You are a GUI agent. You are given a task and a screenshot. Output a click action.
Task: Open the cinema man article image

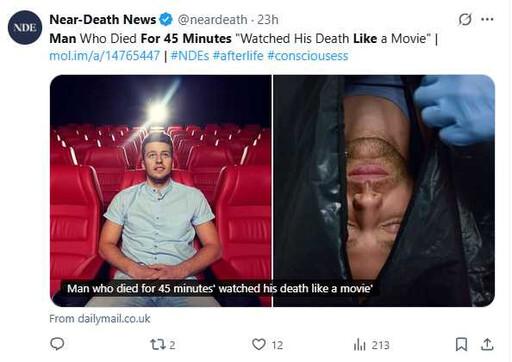click(161, 191)
